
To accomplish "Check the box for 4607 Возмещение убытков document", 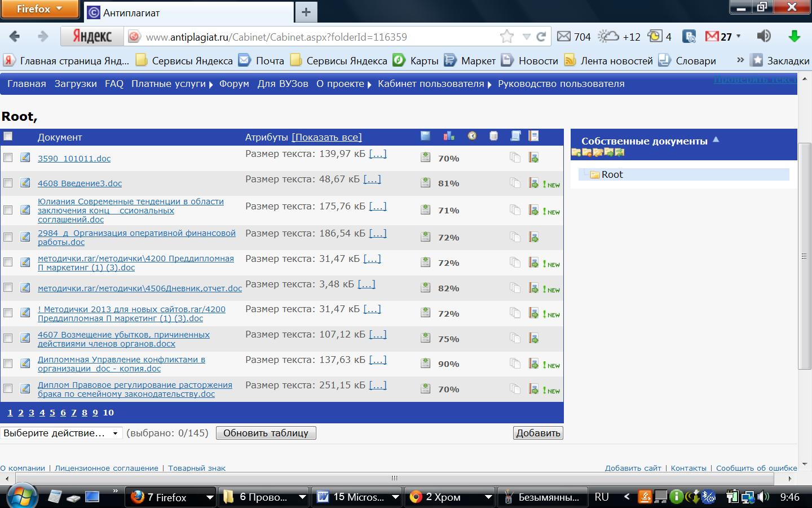I will pos(8,338).
